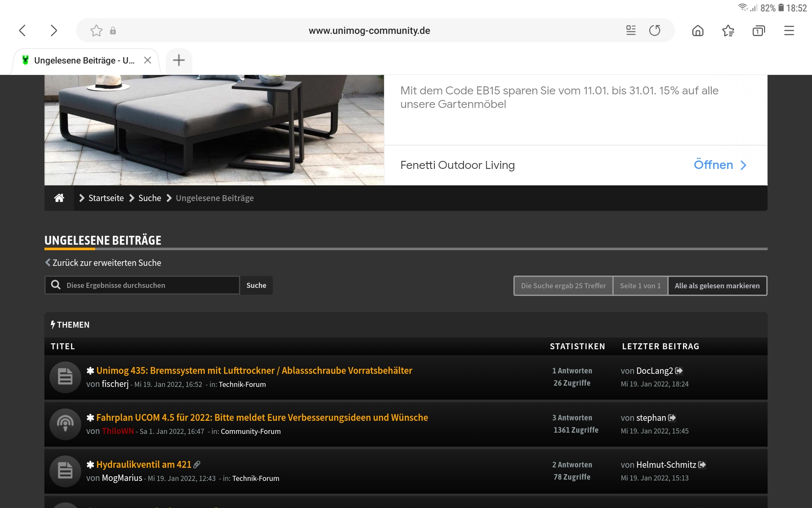Open a new browser tab with plus
Screen dimensions: 812x508
(179, 60)
